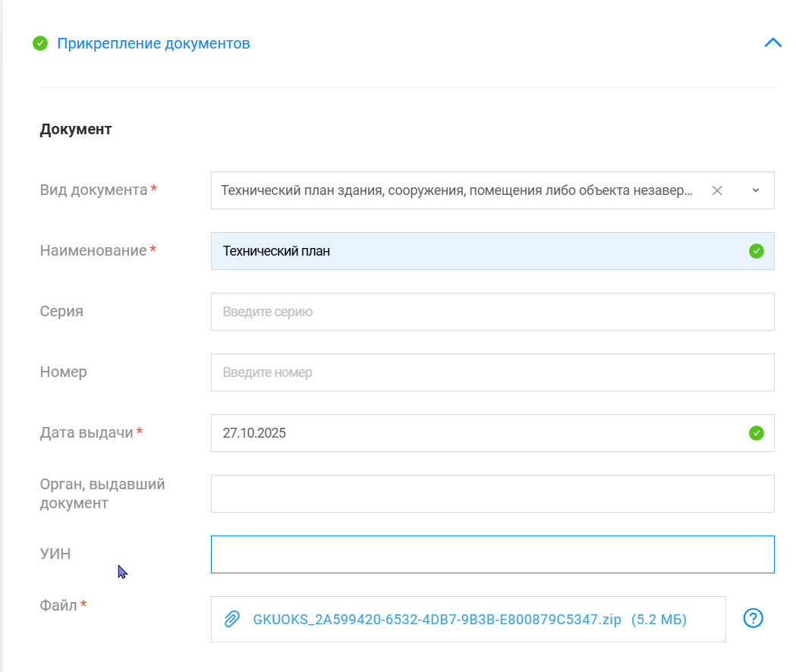Click into the 'Введите серию' input

click(x=492, y=312)
